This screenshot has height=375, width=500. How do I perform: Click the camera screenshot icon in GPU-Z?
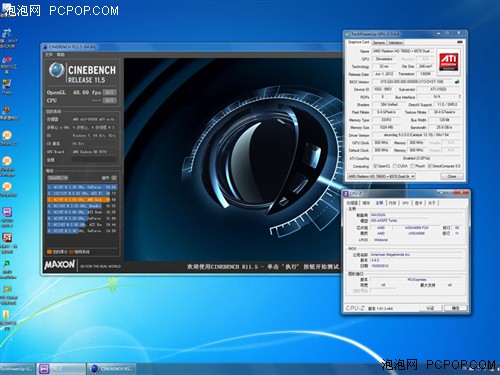[460, 42]
